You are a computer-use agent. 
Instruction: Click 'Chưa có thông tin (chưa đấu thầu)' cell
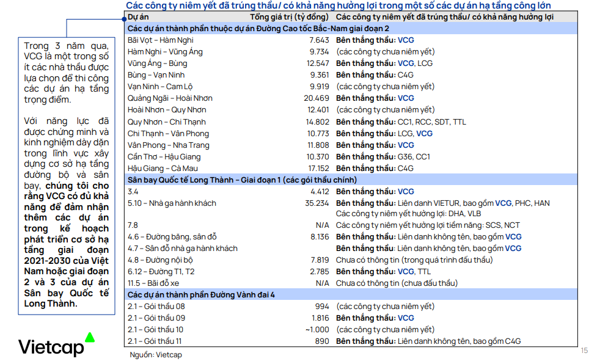397,284
